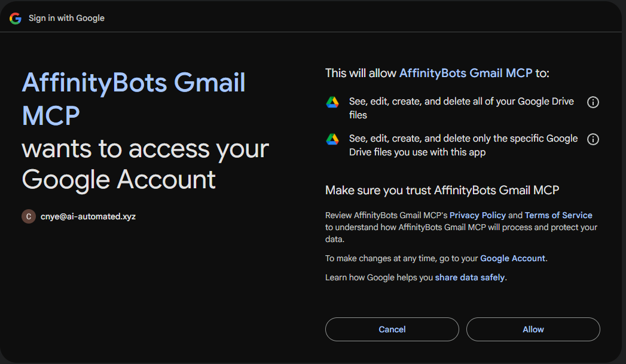Click the 'wants to access your Google Account' text
This screenshot has width=626, height=364.
145,164
